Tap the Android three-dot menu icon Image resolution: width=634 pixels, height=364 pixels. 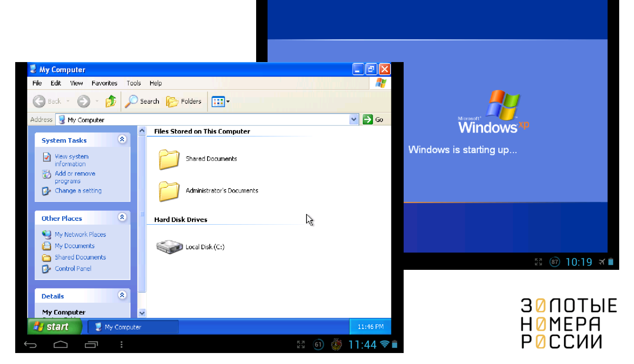121,345
